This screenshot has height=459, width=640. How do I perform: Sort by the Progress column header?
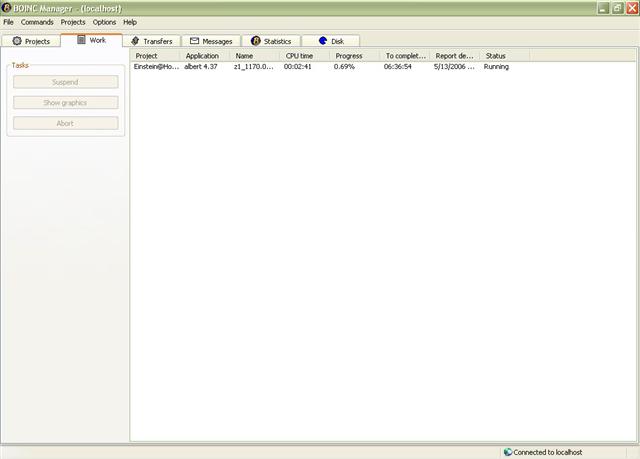[355, 56]
